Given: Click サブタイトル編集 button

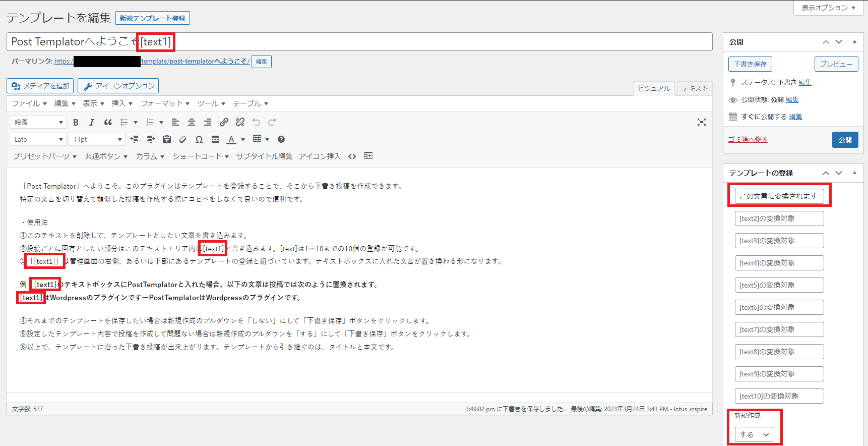Looking at the screenshot, I should tap(264, 156).
